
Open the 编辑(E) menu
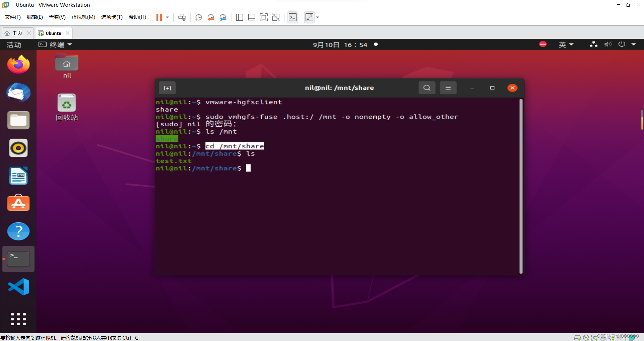(35, 17)
